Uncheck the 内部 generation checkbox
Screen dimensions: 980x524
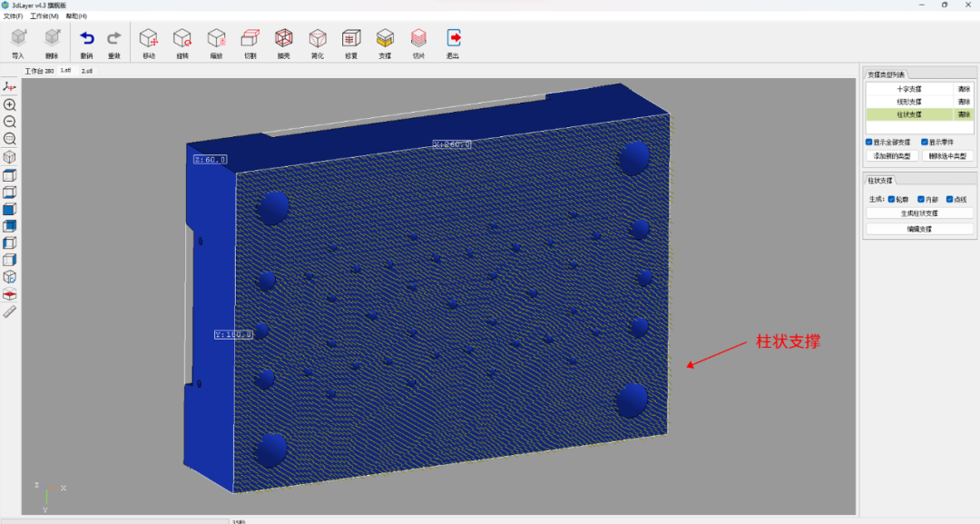point(921,200)
